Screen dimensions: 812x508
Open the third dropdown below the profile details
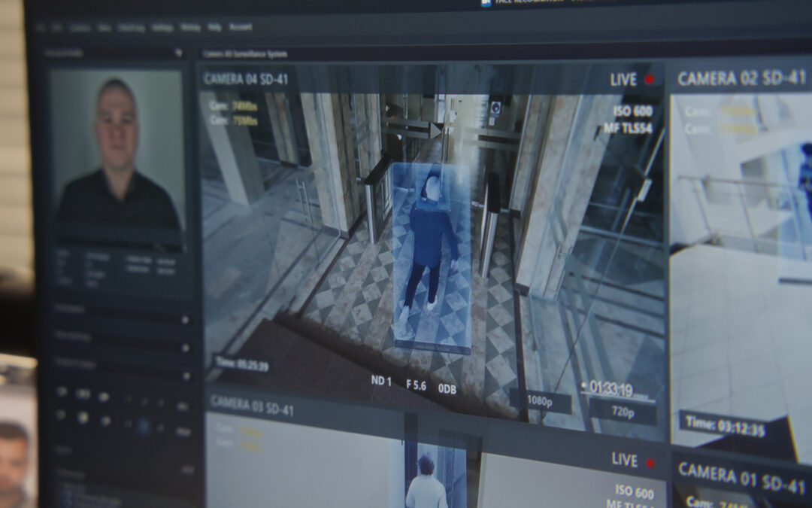tap(185, 374)
